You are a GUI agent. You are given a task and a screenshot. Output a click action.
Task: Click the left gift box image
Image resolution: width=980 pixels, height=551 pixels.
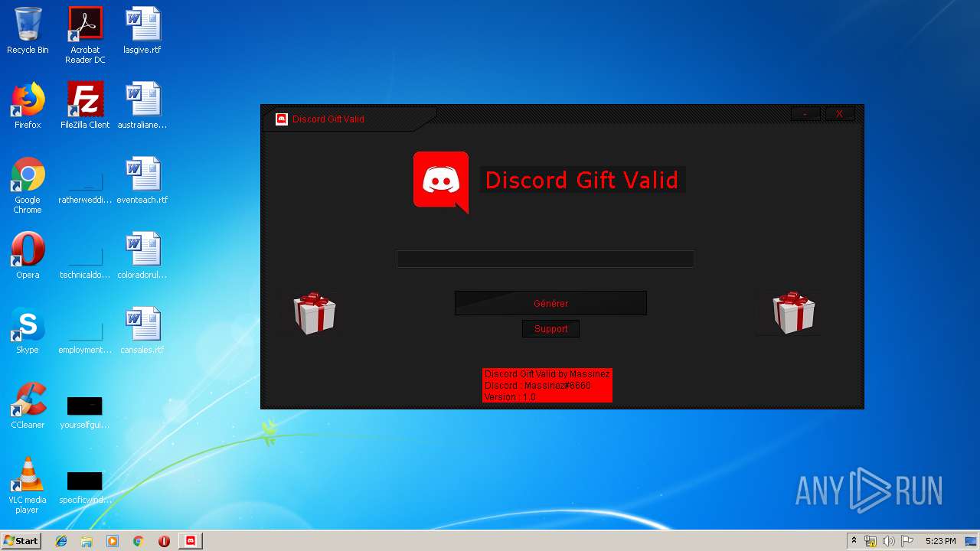314,312
